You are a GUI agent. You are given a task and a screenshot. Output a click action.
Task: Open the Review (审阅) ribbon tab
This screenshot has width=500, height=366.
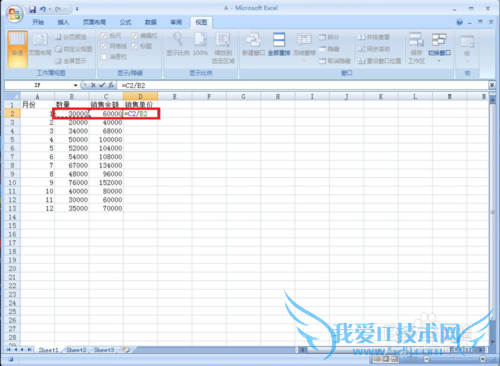[176, 22]
